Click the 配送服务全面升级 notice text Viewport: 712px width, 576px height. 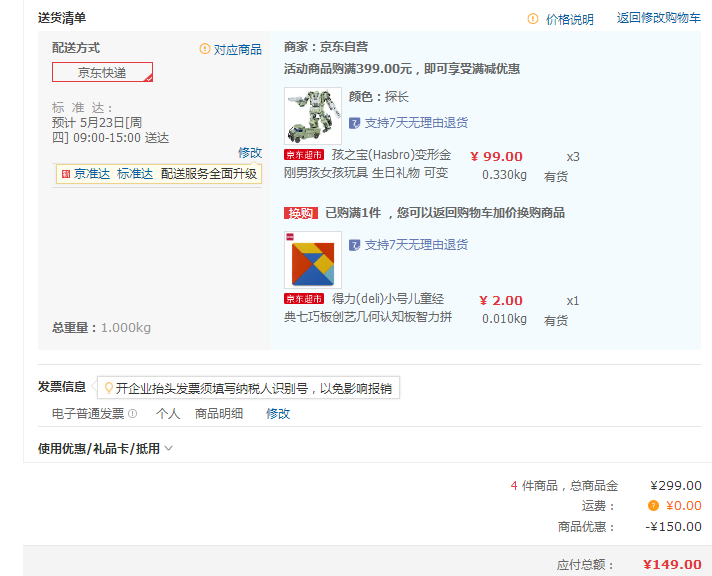(209, 174)
